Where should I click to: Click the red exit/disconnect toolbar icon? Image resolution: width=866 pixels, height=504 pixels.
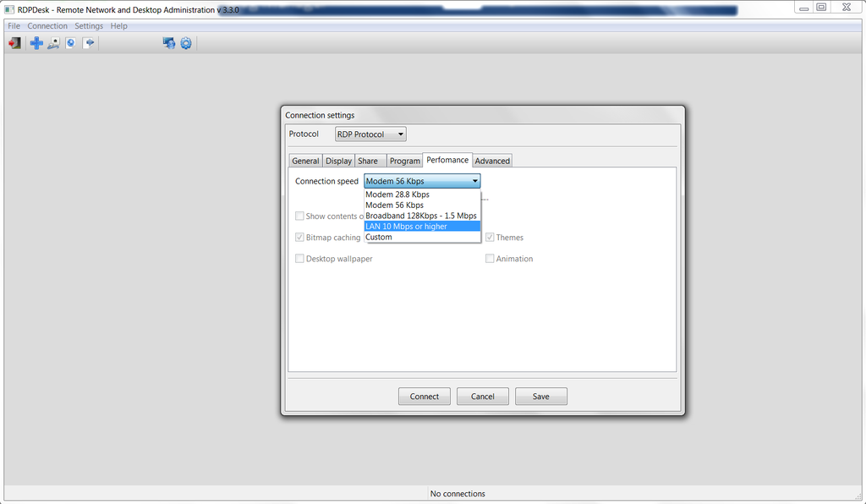click(14, 42)
